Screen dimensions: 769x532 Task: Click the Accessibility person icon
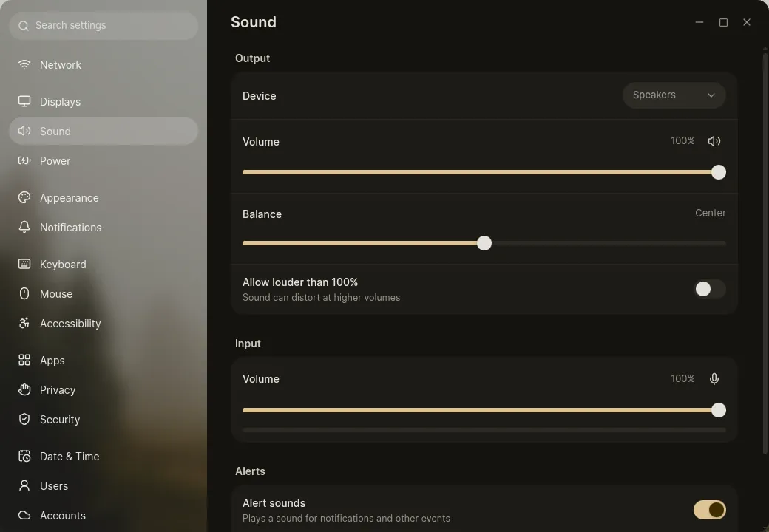pos(24,323)
